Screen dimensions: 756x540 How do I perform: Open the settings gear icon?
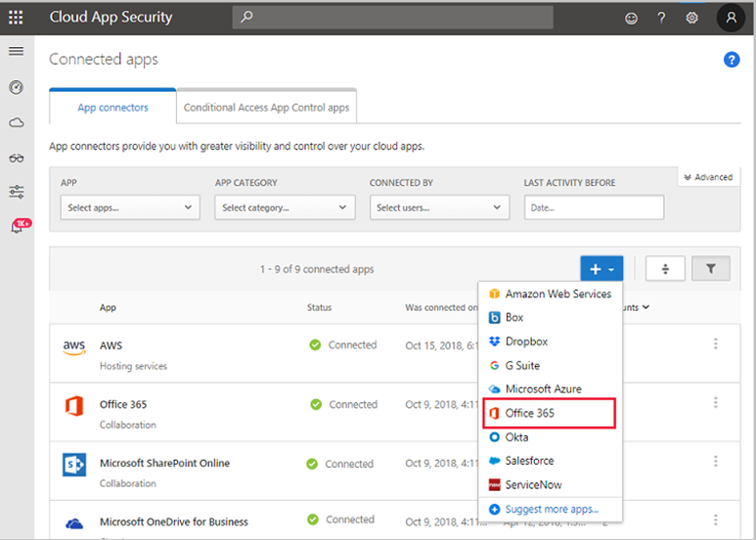pos(691,18)
